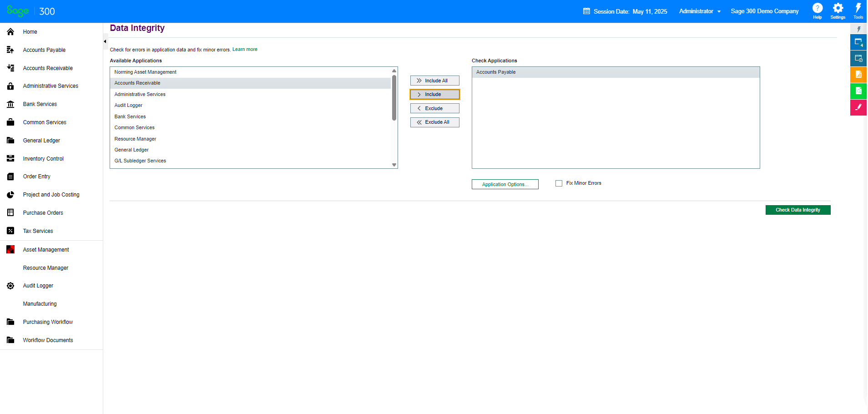Click the May 11, 2025 session date
This screenshot has height=414, width=868.
pyautogui.click(x=651, y=12)
